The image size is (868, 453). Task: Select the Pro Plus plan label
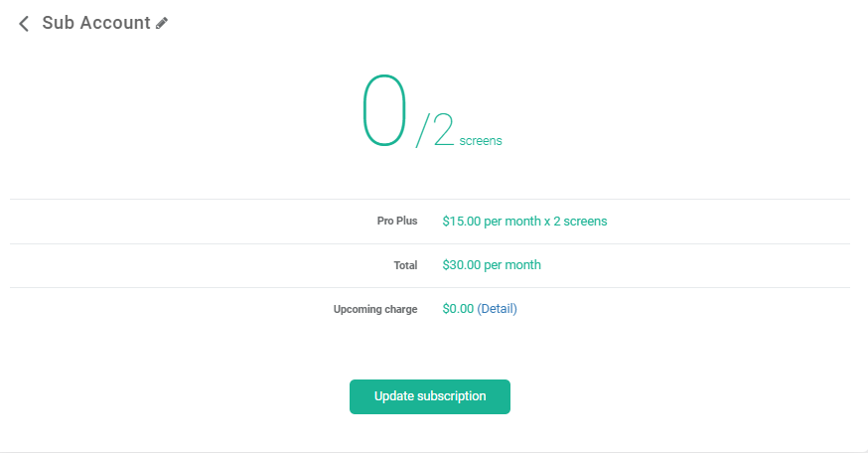tap(397, 221)
